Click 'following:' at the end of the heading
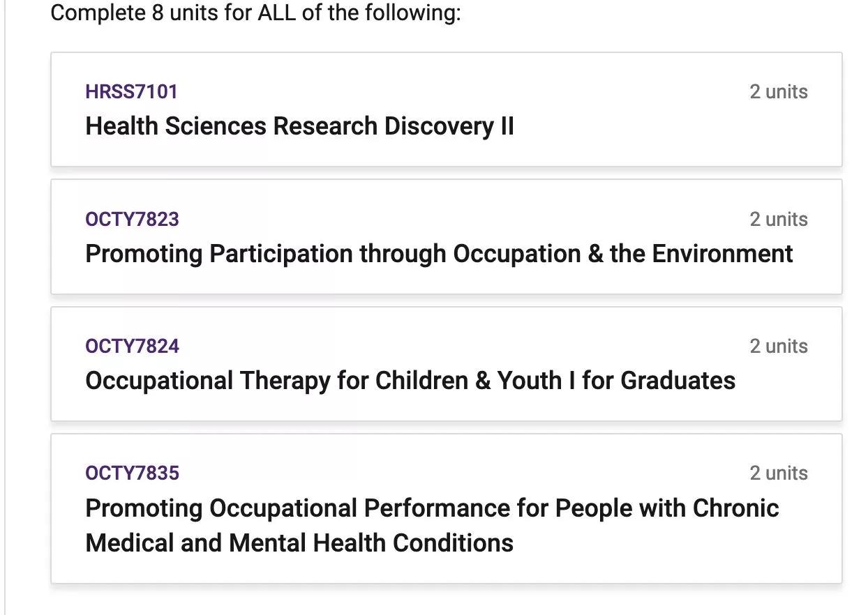868x615 pixels. point(424,13)
